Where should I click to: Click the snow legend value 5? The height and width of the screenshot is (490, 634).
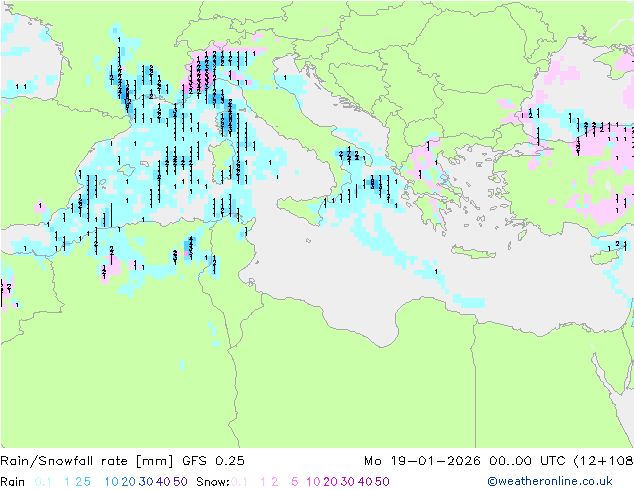[x=295, y=482]
